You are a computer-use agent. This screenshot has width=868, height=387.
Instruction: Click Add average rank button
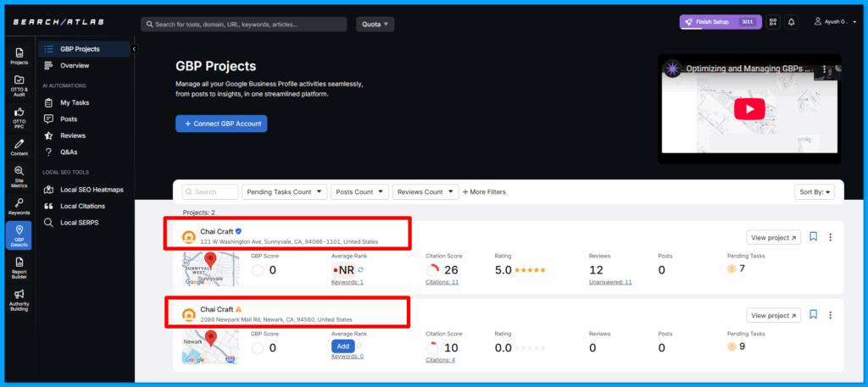[x=343, y=346]
